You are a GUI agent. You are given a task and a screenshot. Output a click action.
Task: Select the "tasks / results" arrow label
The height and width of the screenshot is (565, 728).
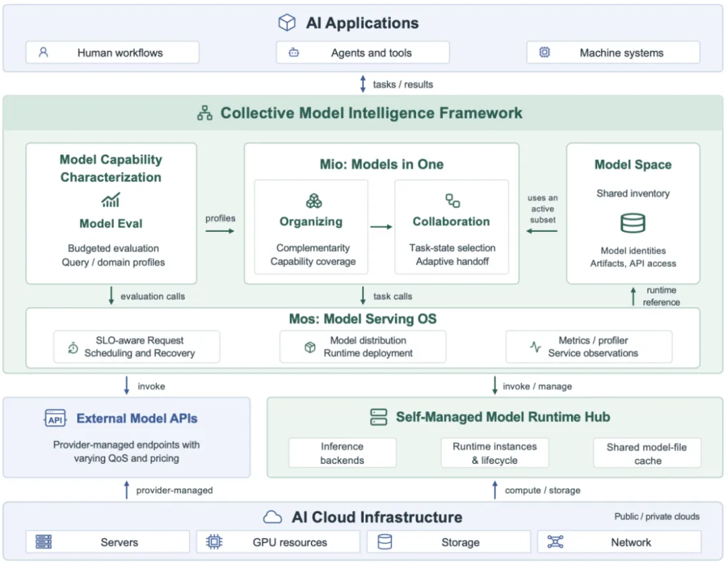click(x=403, y=84)
